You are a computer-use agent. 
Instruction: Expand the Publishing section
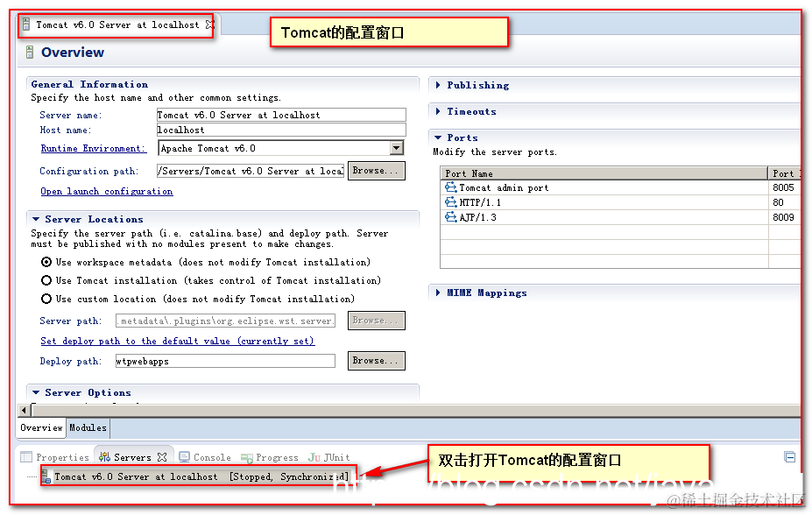(x=438, y=85)
